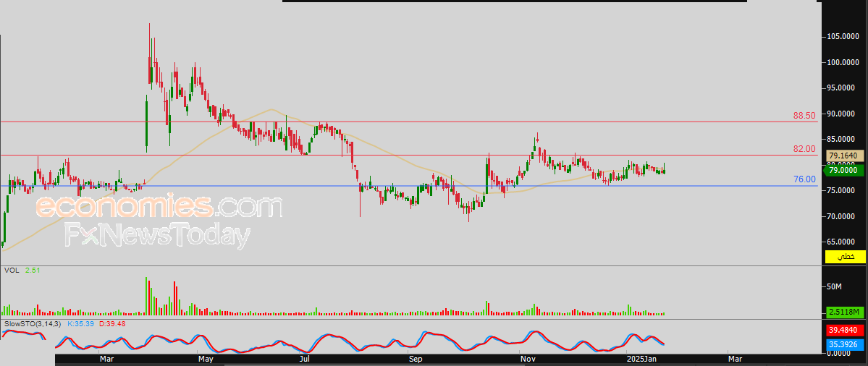Click the 2025Jan date axis label

[641, 359]
